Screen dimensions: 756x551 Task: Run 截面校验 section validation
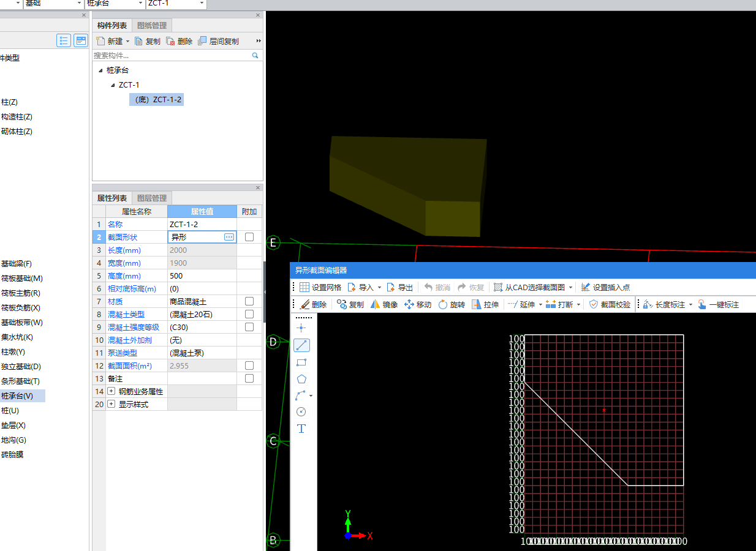610,304
